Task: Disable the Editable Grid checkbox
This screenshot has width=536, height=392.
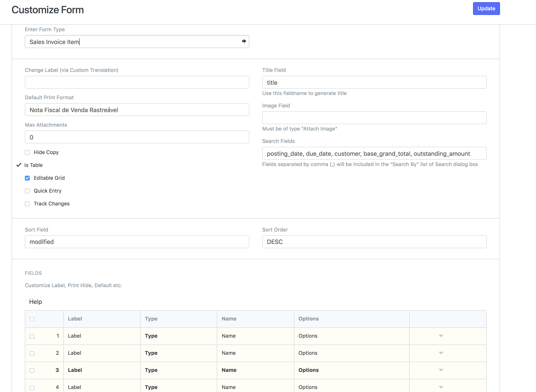Action: pyautogui.click(x=27, y=178)
